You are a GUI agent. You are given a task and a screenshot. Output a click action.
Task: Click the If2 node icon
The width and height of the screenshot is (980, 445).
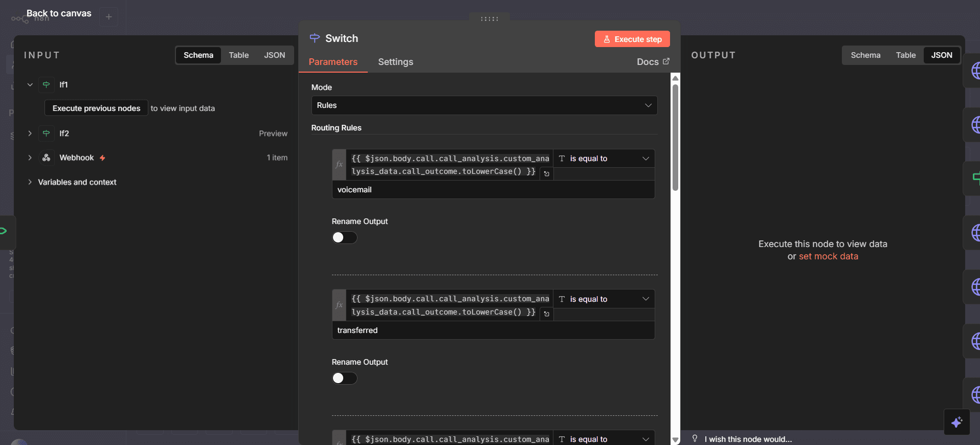47,133
